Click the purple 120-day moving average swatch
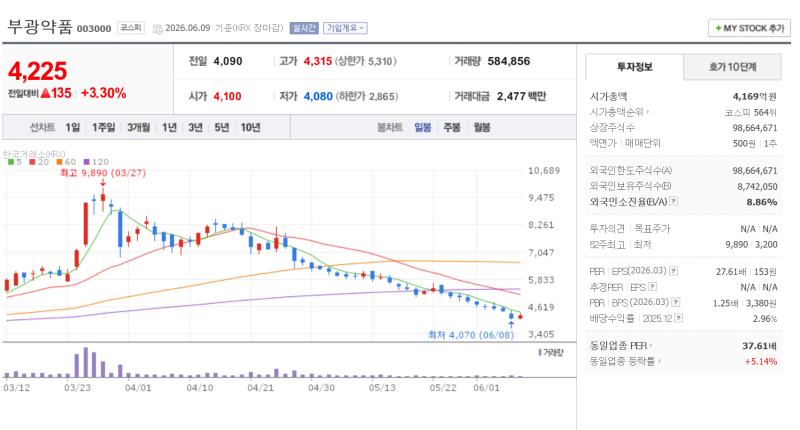This screenshot has width=800, height=430. tap(86, 162)
